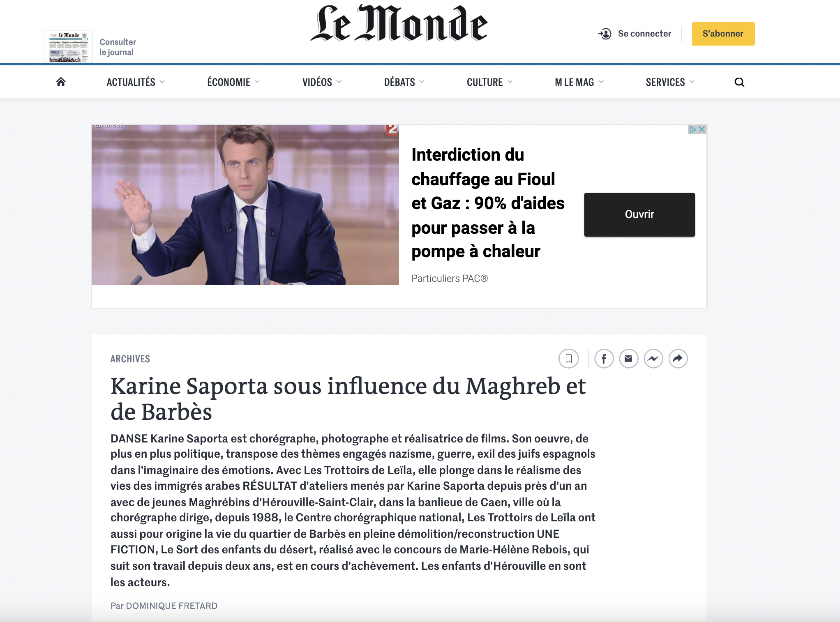Click Se connecter to log in
Viewport: 840px width, 622px height.
635,34
